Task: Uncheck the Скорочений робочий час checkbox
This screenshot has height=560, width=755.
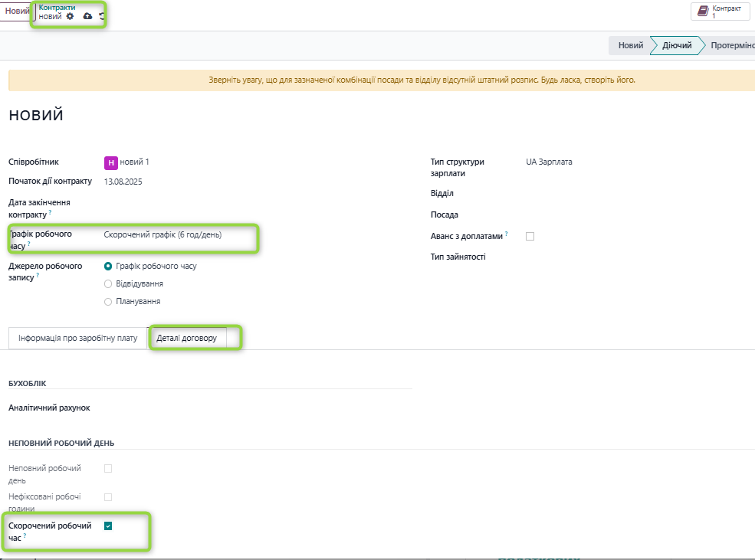Action: point(108,526)
